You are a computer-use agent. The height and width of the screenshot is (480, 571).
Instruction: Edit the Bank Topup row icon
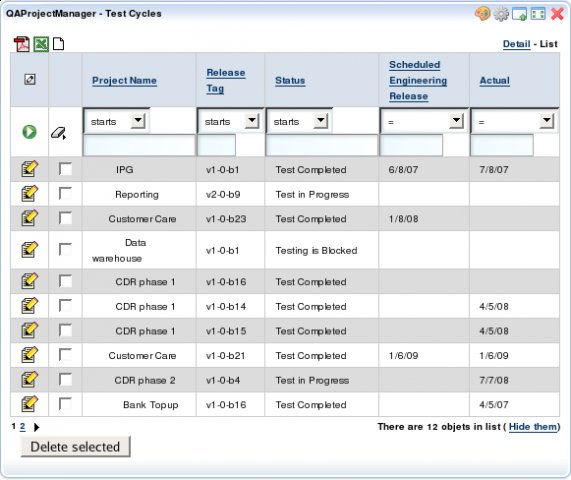29,404
